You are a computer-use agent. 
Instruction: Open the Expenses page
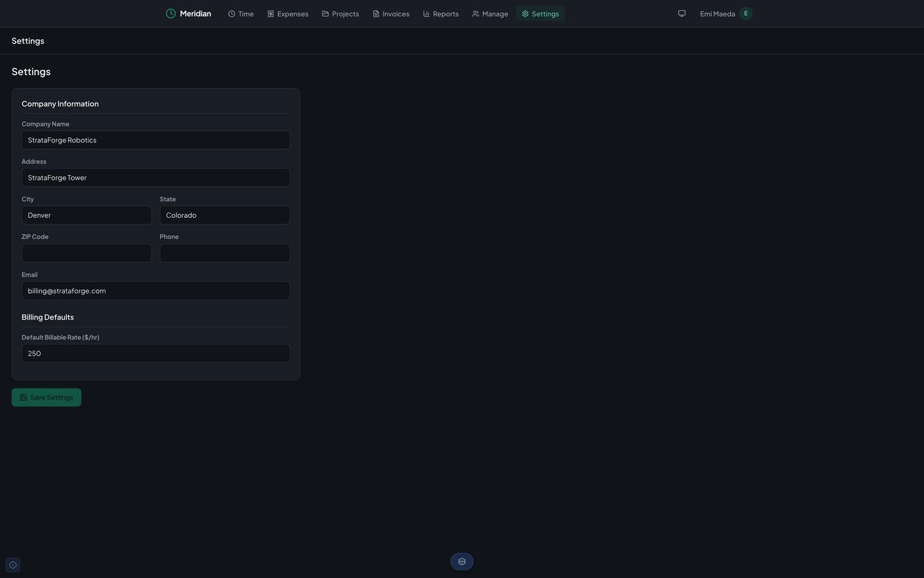287,13
